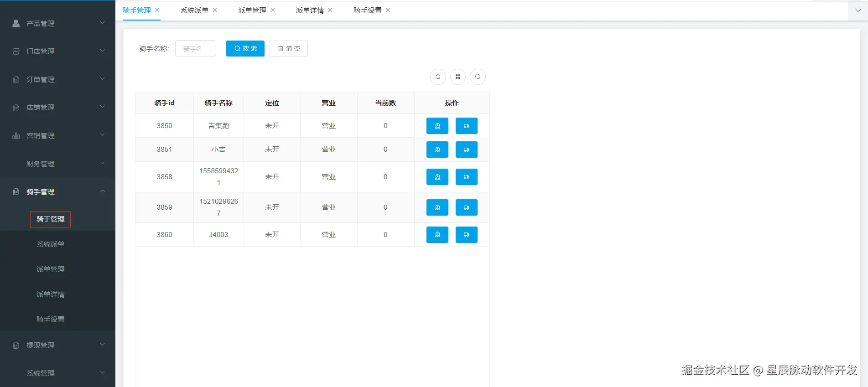Viewport: 868px width, 387px height.
Task: Click rider name cell 小吉
Action: point(218,150)
